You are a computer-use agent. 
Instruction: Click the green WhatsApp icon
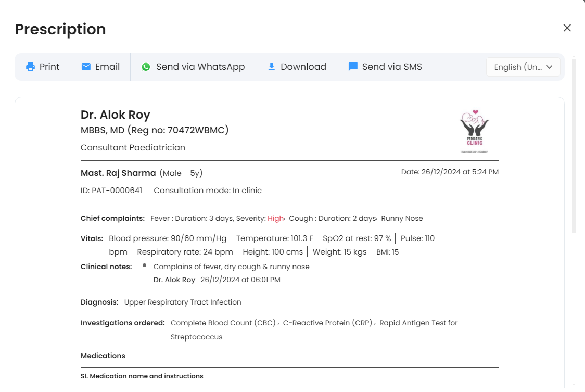146,67
